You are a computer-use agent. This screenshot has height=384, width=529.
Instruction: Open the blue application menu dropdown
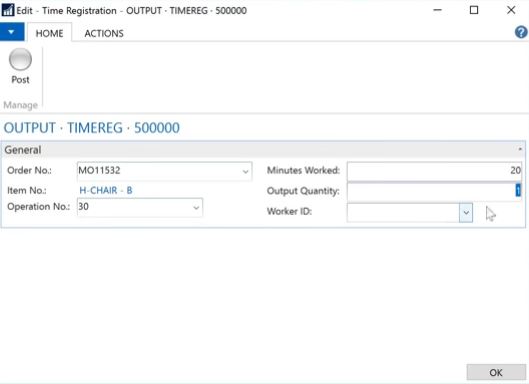[12, 32]
